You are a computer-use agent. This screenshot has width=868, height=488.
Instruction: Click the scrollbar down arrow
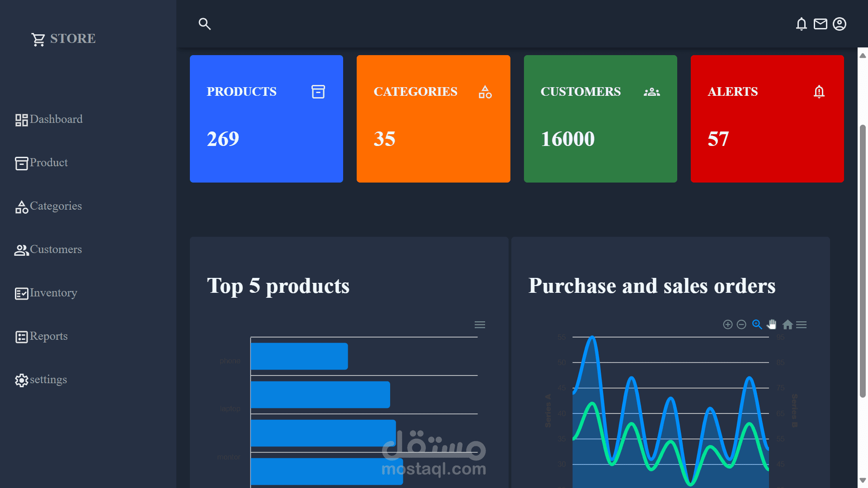[x=863, y=480]
